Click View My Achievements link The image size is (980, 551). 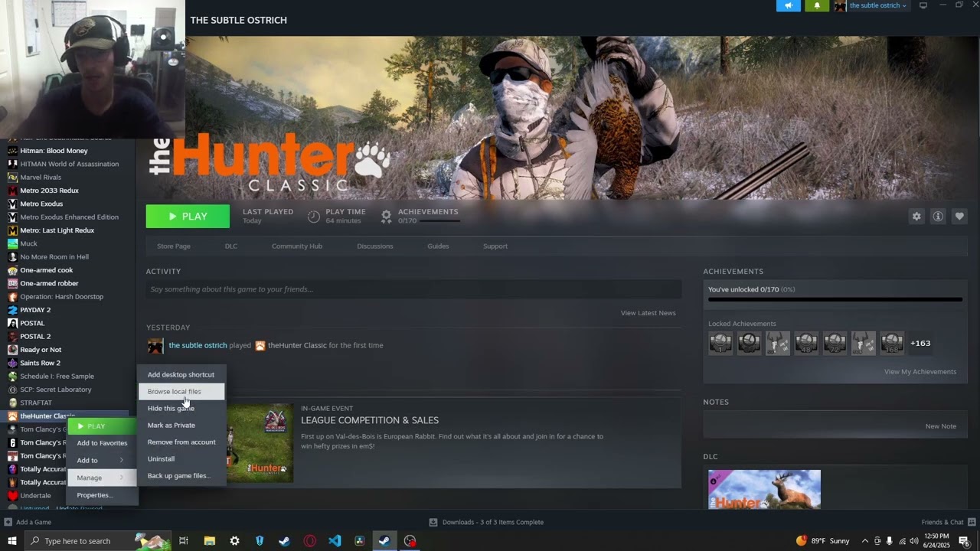coord(920,372)
